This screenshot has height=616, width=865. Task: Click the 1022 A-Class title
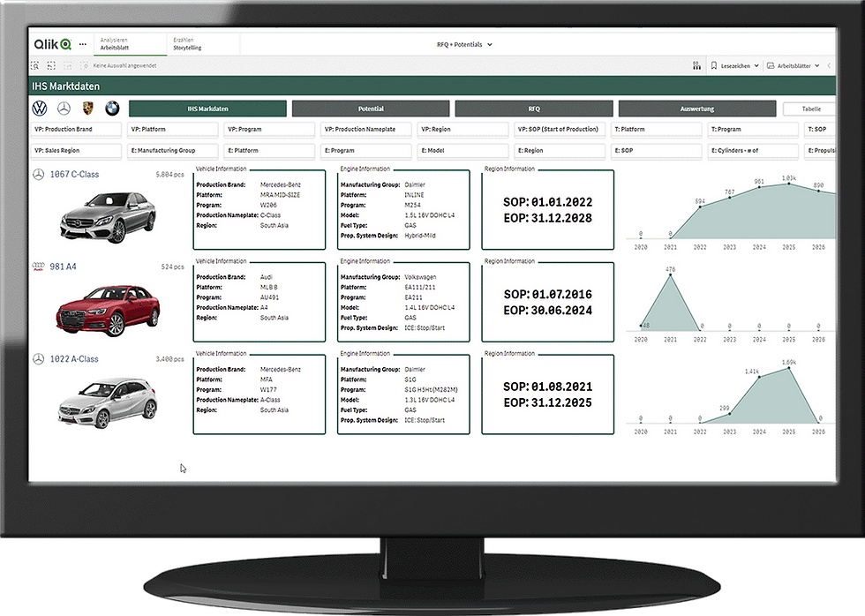74,359
